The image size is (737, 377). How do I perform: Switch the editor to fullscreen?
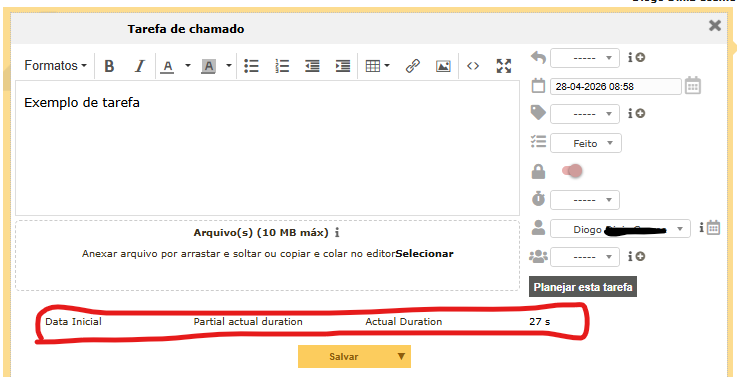503,66
